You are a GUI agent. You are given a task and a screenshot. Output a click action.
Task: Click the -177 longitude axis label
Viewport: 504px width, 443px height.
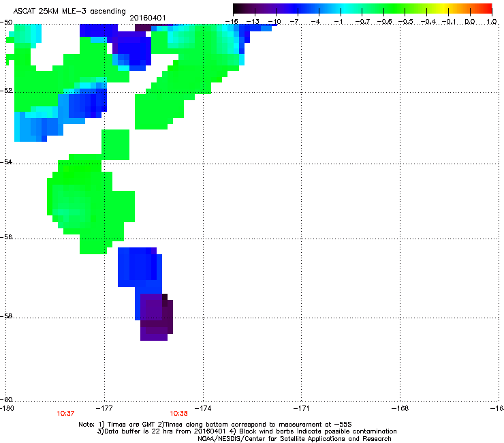pos(104,408)
